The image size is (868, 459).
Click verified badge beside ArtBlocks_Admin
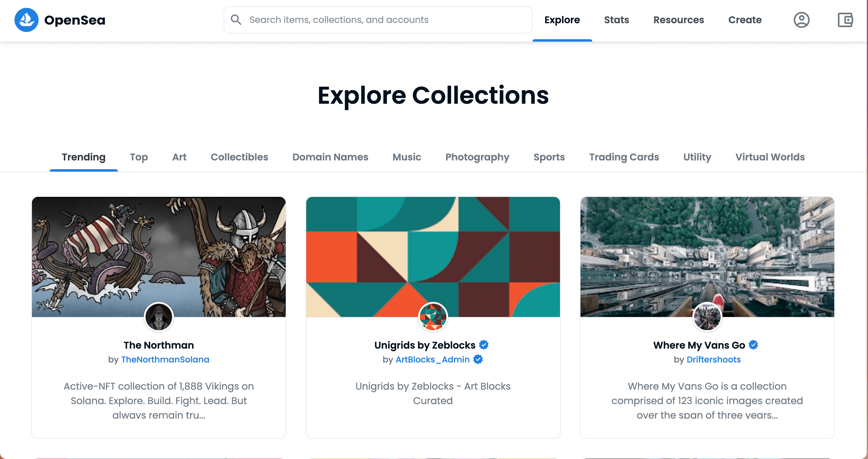coord(478,359)
